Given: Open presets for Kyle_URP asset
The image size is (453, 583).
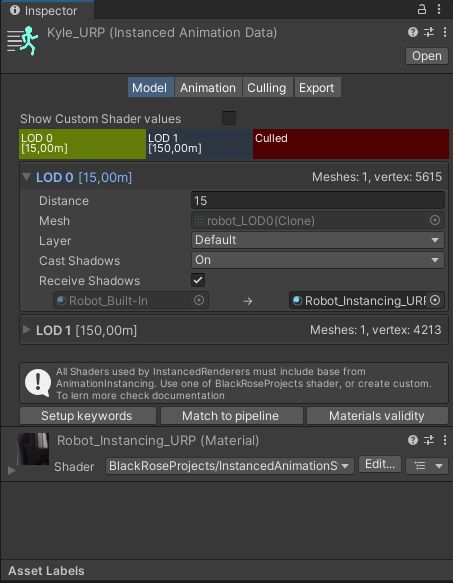Looking at the screenshot, I should tap(429, 32).
